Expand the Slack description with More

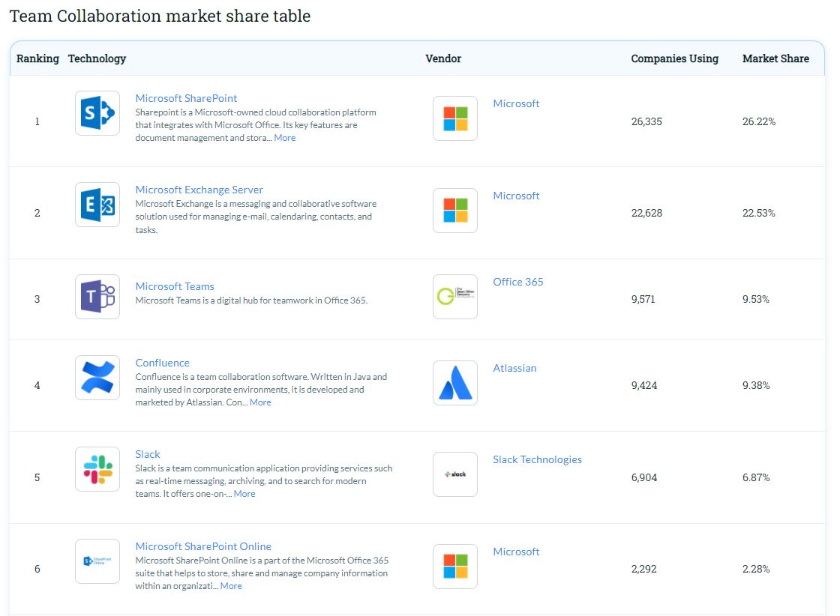click(244, 494)
